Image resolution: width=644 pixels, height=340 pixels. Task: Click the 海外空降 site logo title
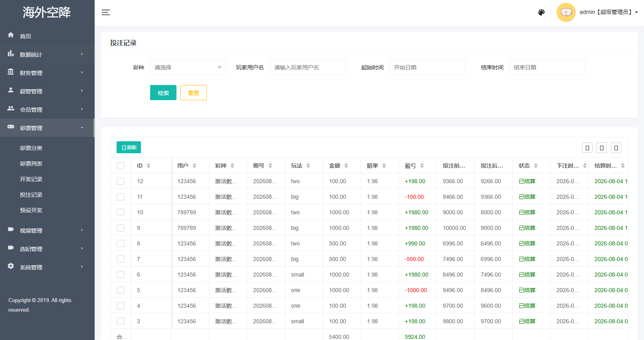point(47,12)
